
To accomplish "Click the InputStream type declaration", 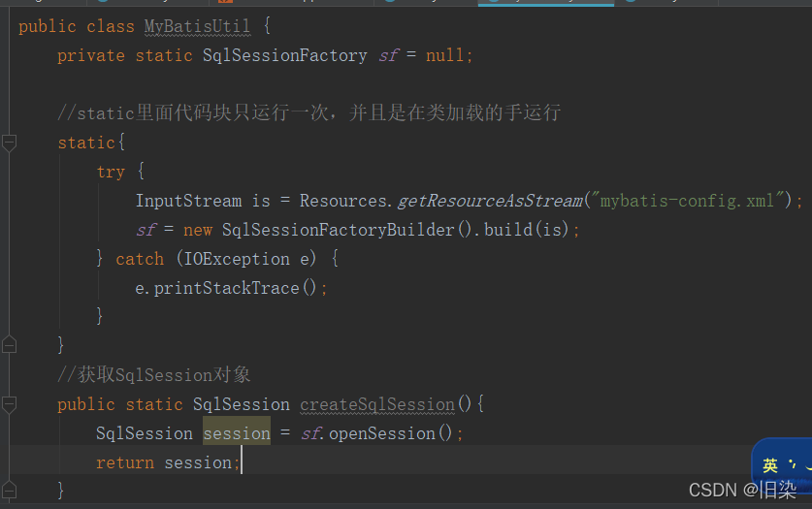I will pyautogui.click(x=188, y=201).
